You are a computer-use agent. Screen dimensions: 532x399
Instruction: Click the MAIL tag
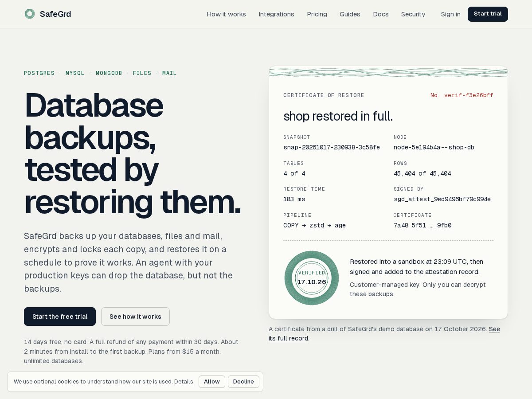[x=169, y=73]
